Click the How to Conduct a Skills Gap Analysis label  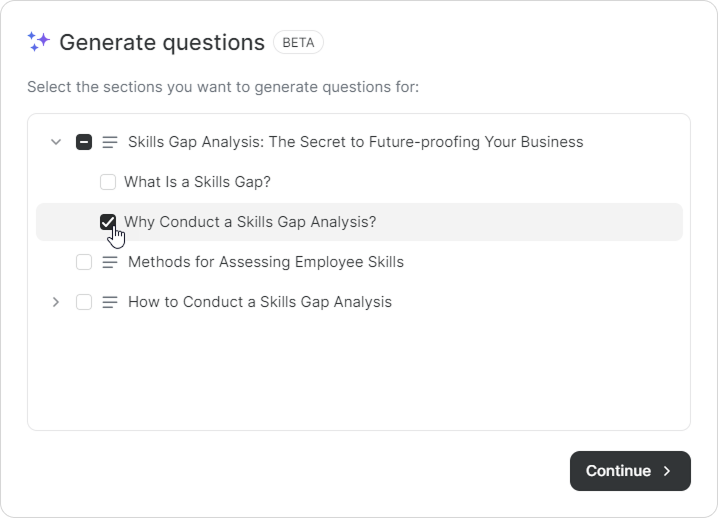click(259, 302)
